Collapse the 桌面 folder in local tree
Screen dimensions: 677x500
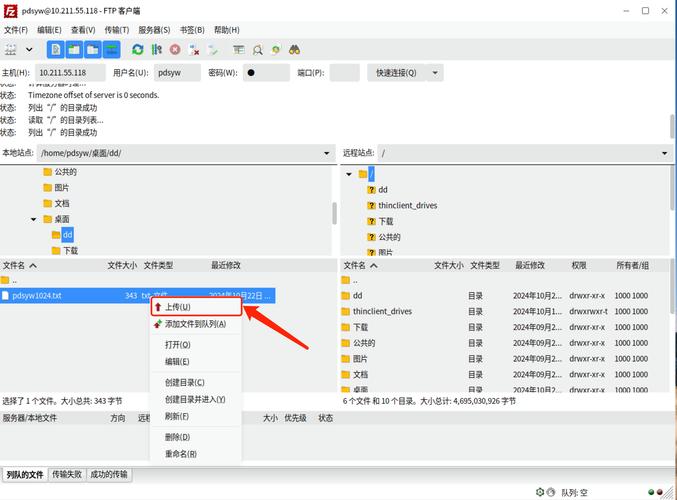pos(33,219)
